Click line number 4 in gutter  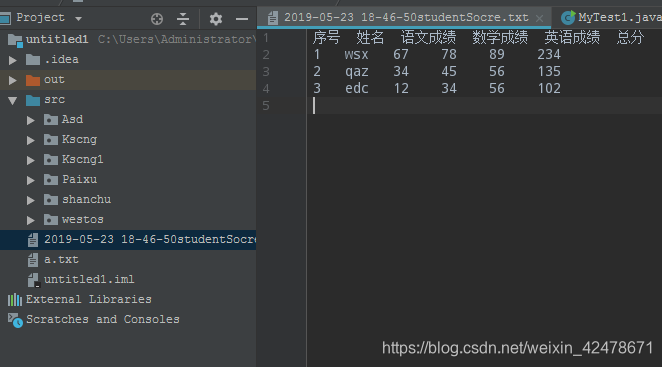point(266,89)
